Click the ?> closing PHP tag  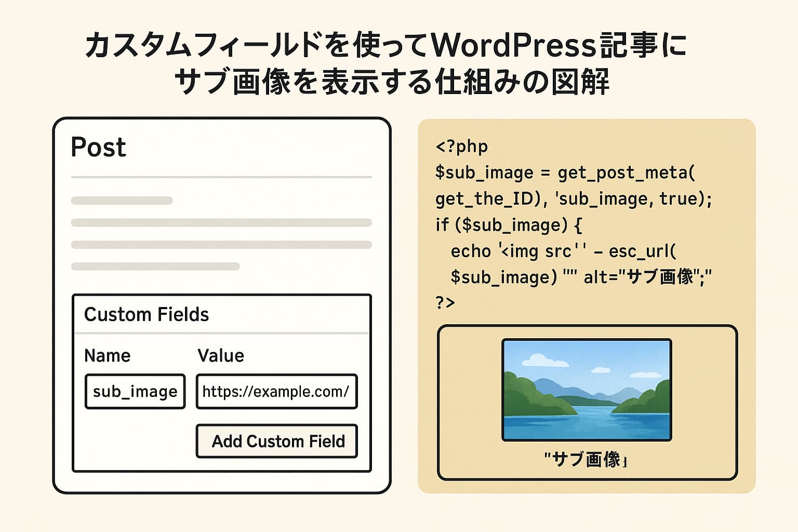[445, 302]
